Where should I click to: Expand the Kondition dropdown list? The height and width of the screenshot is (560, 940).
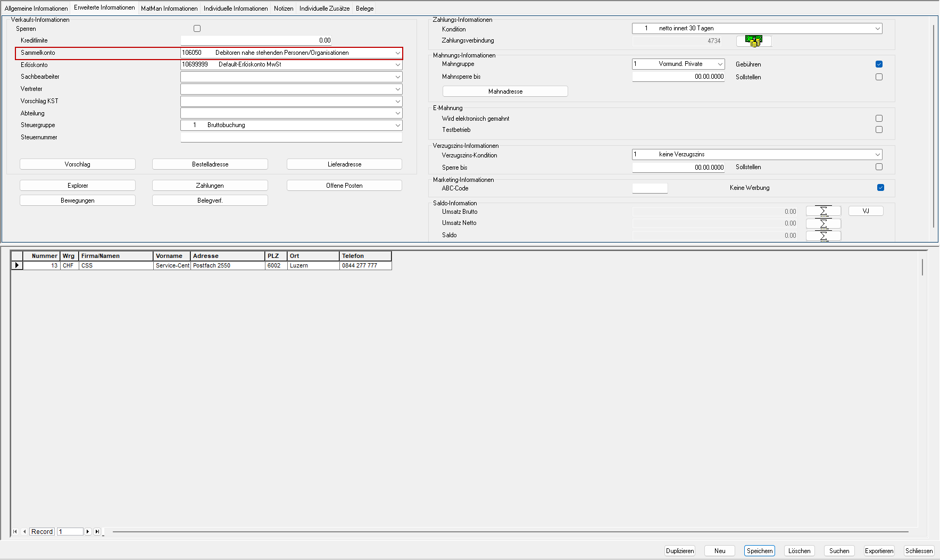coord(877,29)
